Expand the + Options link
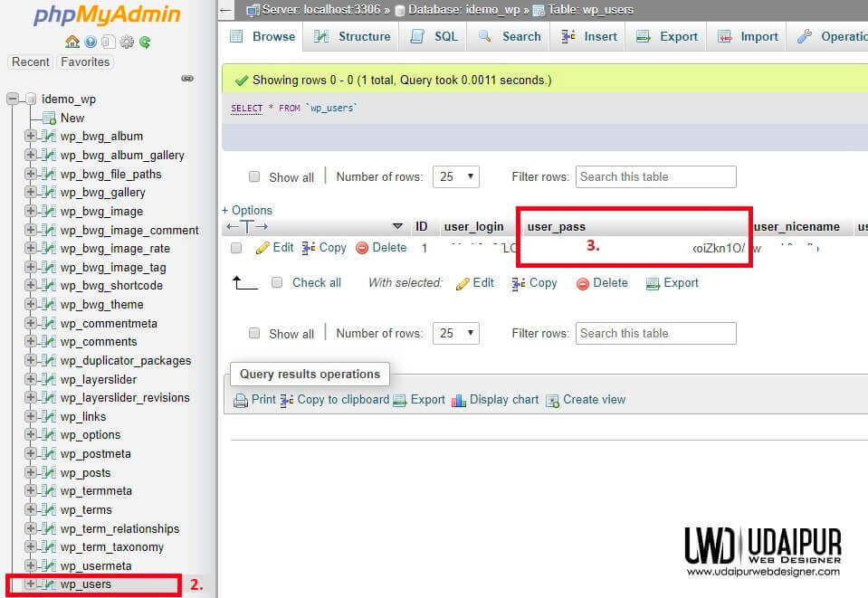Image resolution: width=868 pixels, height=598 pixels. click(247, 210)
